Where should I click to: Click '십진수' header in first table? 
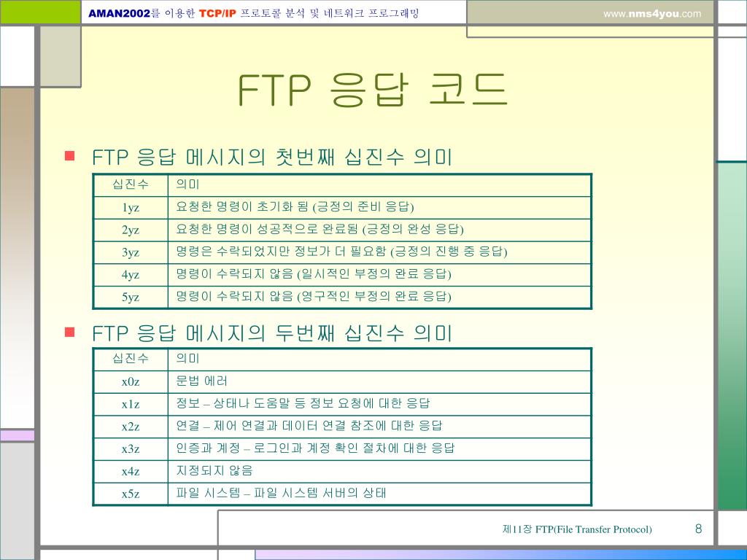tap(131, 184)
